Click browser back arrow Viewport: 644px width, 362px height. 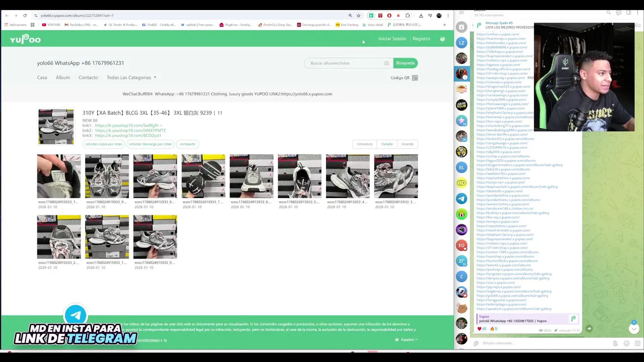point(7,16)
